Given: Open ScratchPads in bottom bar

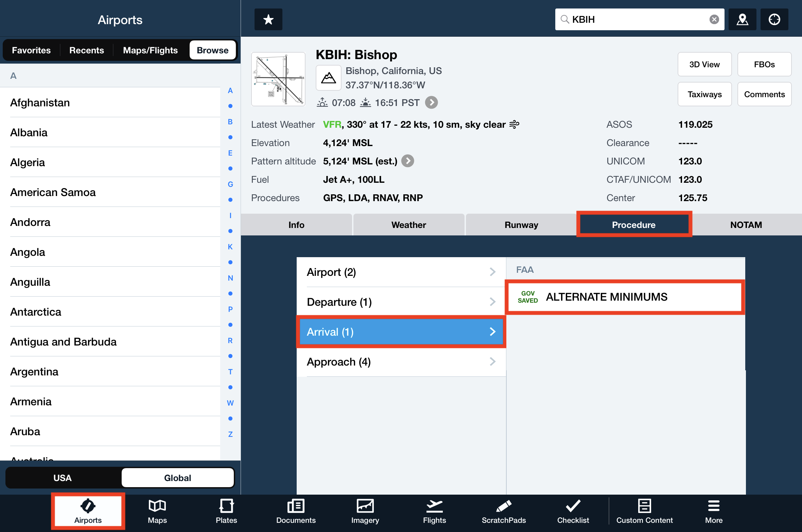Looking at the screenshot, I should click(x=504, y=511).
